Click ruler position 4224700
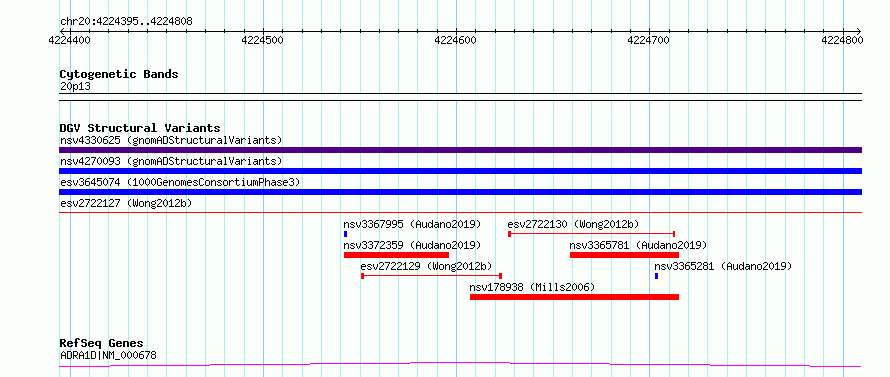 (x=649, y=40)
